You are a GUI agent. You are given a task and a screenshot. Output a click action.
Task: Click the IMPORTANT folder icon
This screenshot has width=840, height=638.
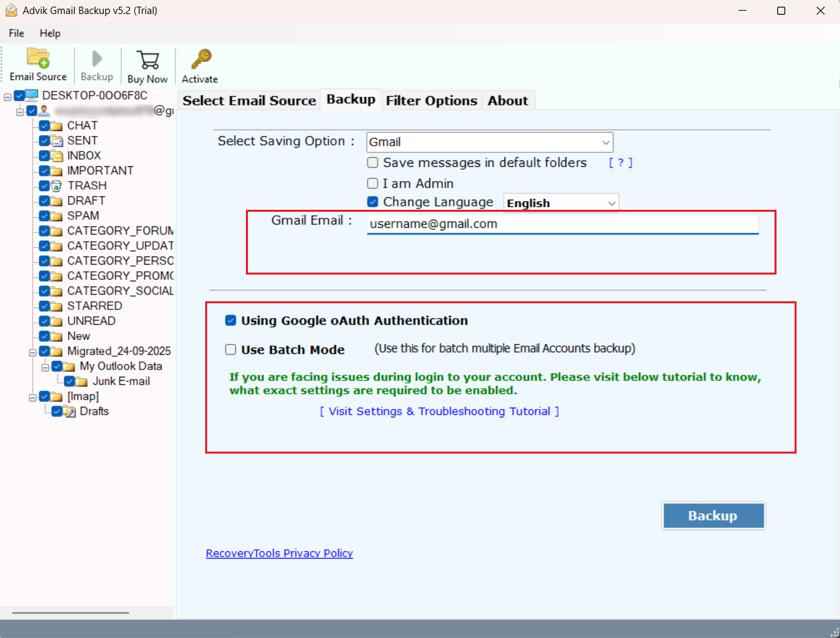57,171
